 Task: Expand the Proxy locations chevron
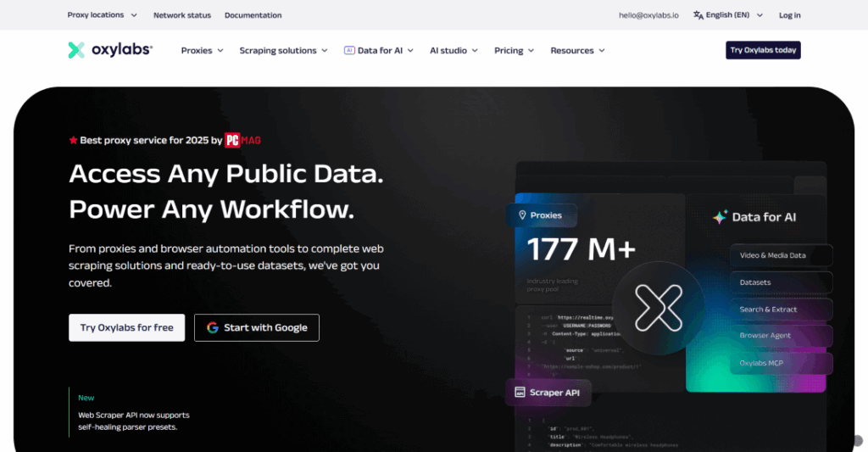134,15
